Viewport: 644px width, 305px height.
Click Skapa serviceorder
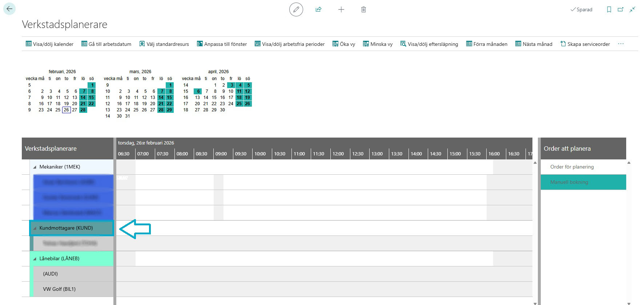click(x=585, y=44)
